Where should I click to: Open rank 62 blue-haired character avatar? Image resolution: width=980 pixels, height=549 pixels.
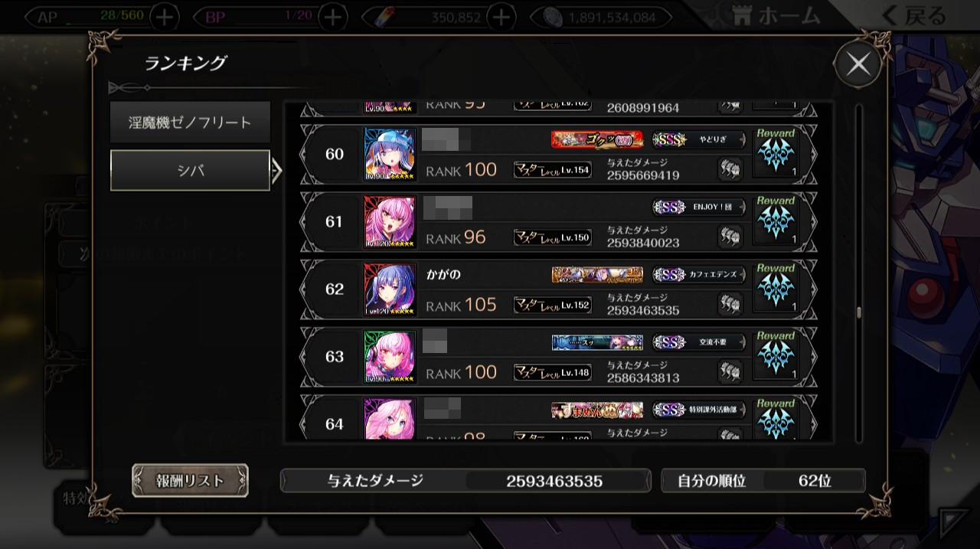tap(390, 289)
